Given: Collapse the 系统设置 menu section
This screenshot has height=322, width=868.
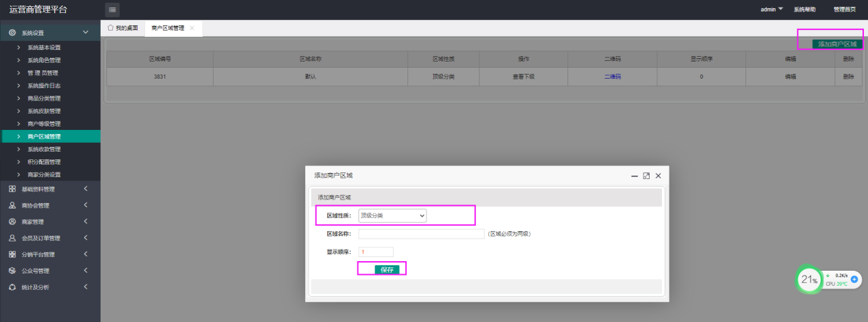Looking at the screenshot, I should pos(86,32).
